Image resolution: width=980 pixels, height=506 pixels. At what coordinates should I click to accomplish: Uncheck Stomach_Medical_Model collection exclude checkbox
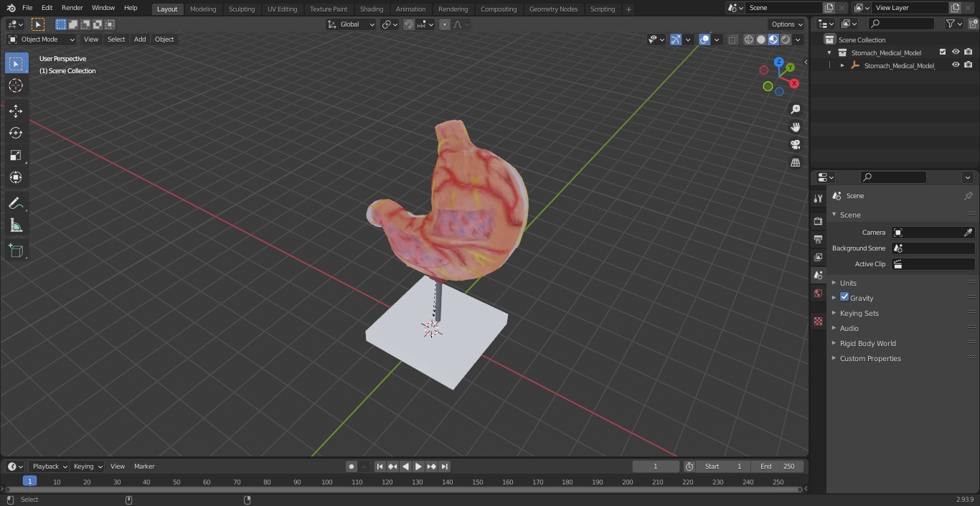click(943, 52)
